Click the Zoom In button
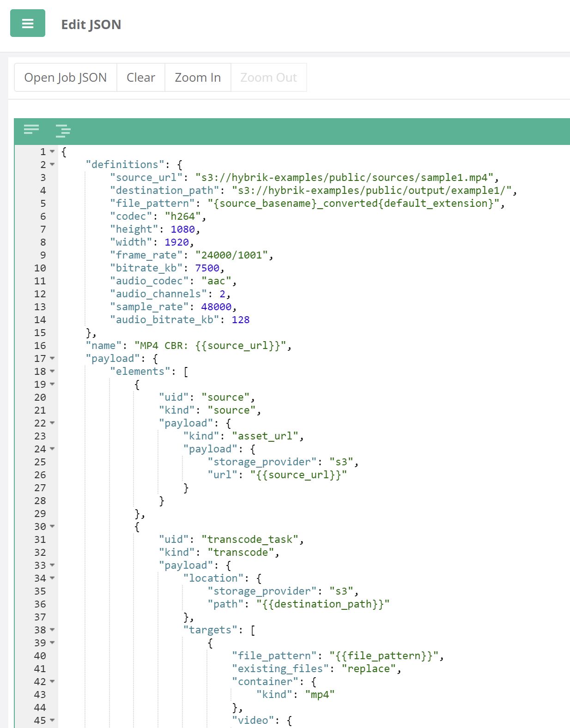The height and width of the screenshot is (728, 570). pyautogui.click(x=198, y=78)
